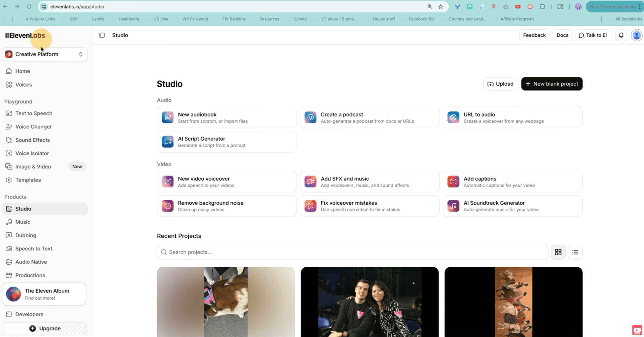Screen dimensions: 644x337
Task: Open Voice Isolator in the sidebar
Action: [45, 153]
